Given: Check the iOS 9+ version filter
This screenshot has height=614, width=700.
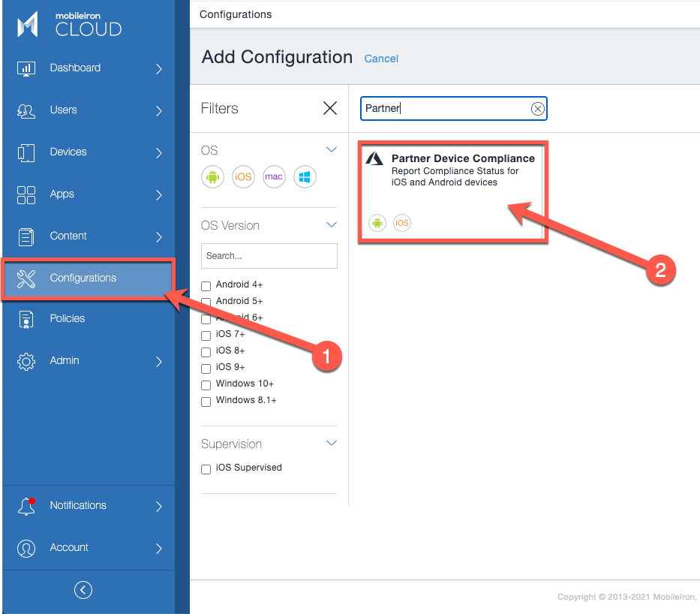Looking at the screenshot, I should [x=206, y=369].
